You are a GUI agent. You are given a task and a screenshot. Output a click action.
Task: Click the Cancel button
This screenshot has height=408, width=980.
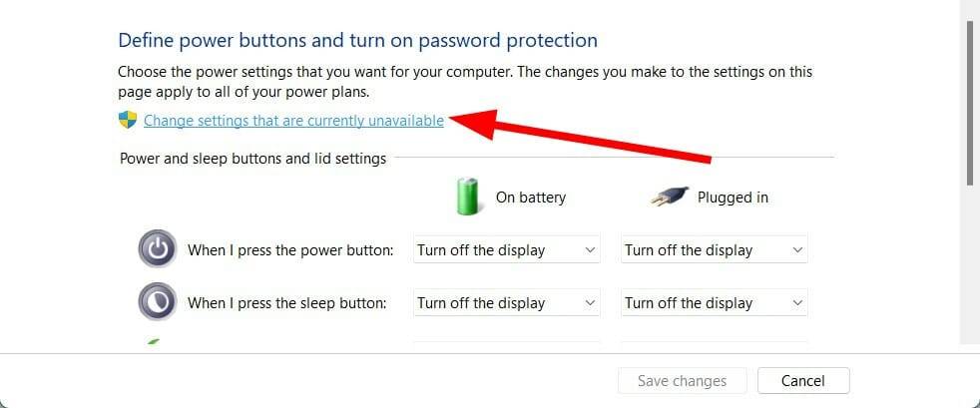802,380
